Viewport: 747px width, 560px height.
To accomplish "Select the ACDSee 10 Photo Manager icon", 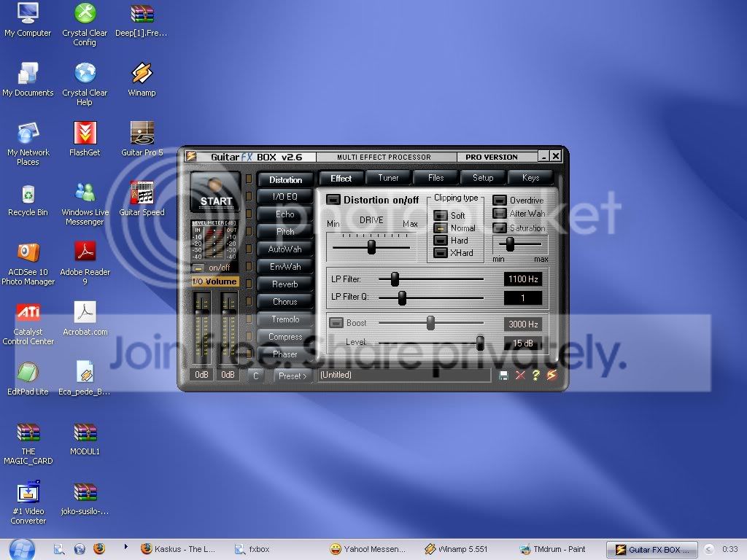I will coord(28,263).
